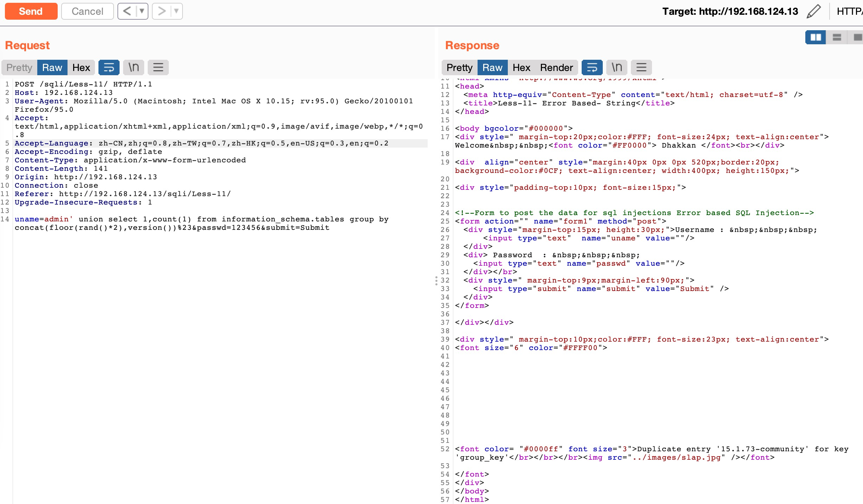863x504 pixels.
Task: Edit target with the pencil icon
Action: click(x=813, y=11)
